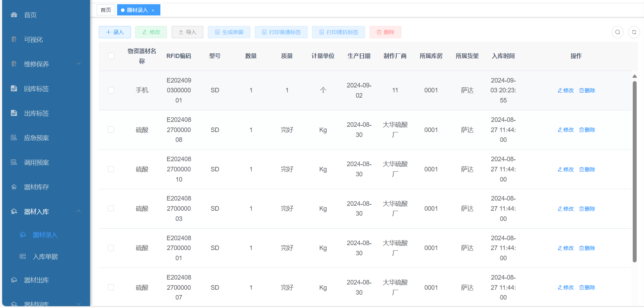The width and height of the screenshot is (644, 308).
Task: Click the search magnifier icon
Action: coord(617,32)
